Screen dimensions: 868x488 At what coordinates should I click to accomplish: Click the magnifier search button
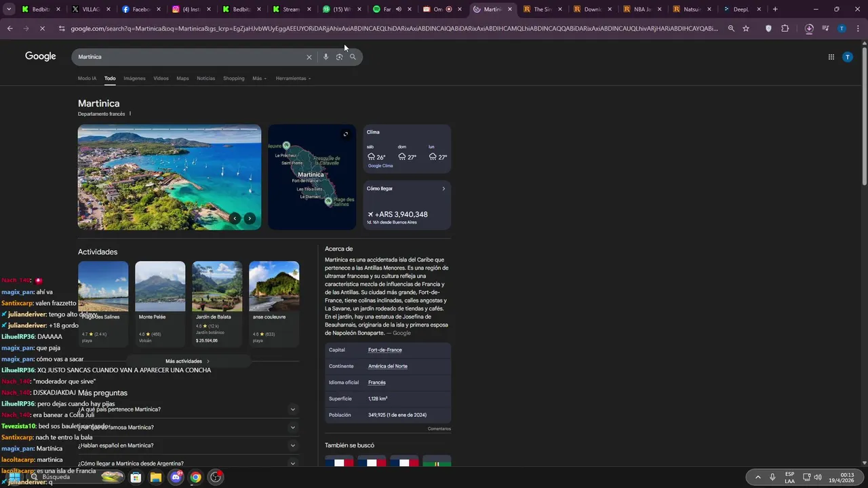353,57
